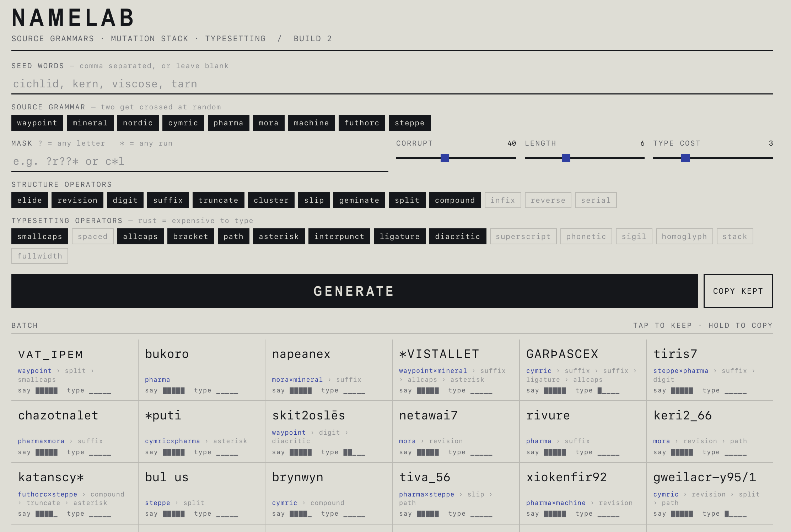Toggle the cluster operator chip
Viewport: 791px width, 532px height.
[271, 200]
